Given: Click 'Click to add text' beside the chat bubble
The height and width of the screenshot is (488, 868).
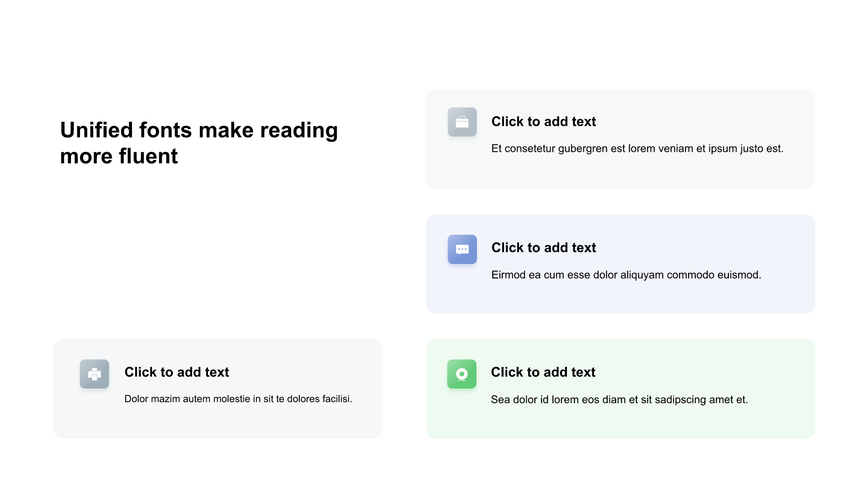Looking at the screenshot, I should pos(543,248).
